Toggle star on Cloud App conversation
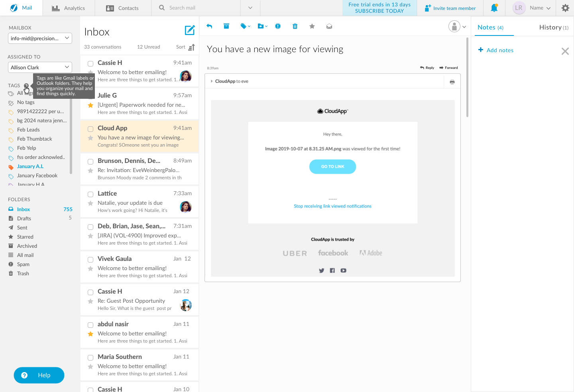The width and height of the screenshot is (574, 392). (90, 138)
